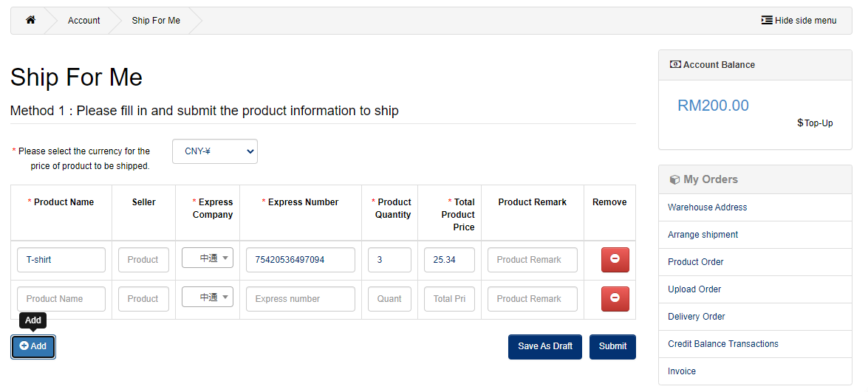Viewport: 868px width, 392px height.
Task: Click Save As Draft button
Action: coord(544,346)
